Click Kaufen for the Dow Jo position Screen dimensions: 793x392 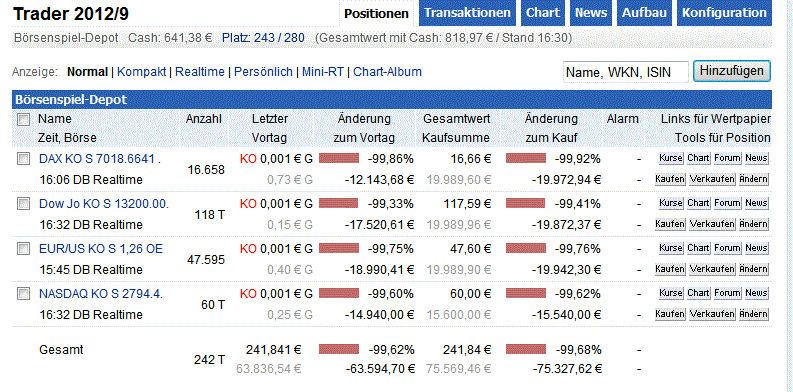(670, 224)
